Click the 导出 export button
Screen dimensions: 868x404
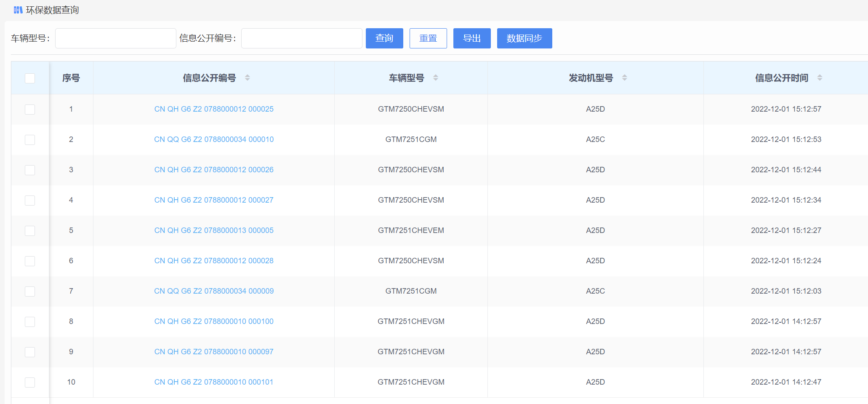click(472, 38)
